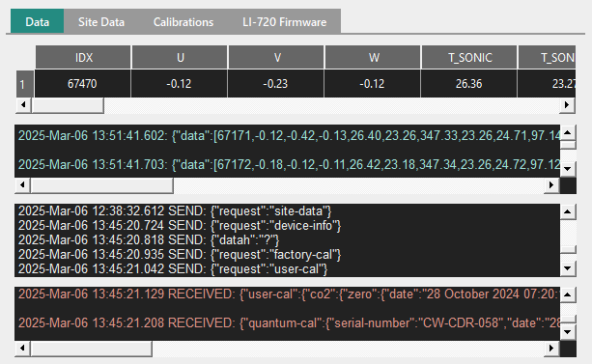Click right arrow of RECEIVED log horizontal scrollbar
Viewport: 592px width, 364px height.
(x=551, y=349)
